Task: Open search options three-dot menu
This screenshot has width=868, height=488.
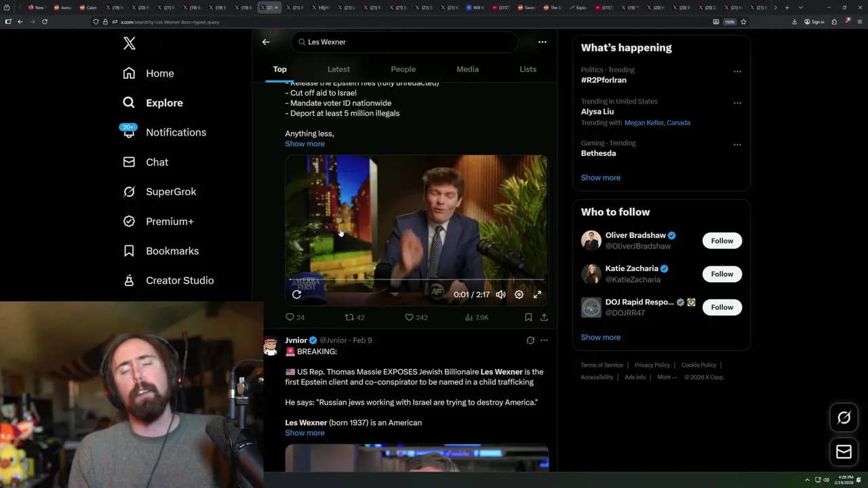Action: tap(542, 42)
